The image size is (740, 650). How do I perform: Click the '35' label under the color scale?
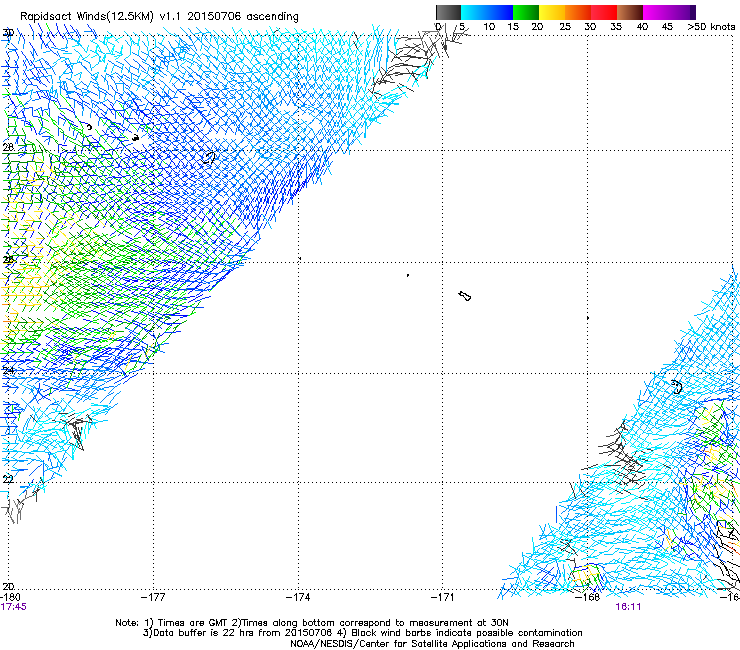click(x=616, y=27)
